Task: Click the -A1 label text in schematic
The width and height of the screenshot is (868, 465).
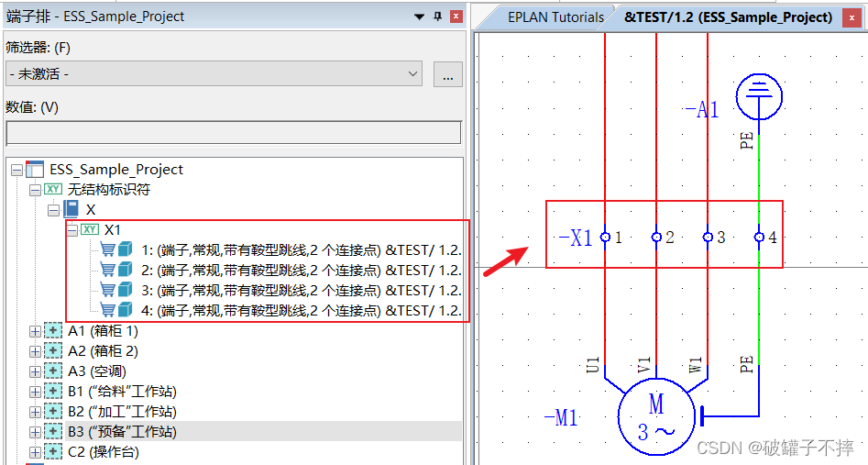Action: 702,109
